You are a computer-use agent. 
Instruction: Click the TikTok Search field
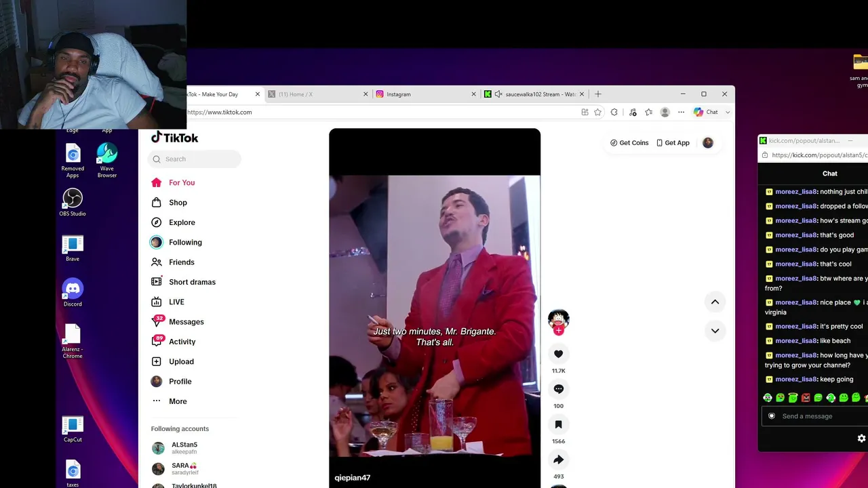point(194,159)
